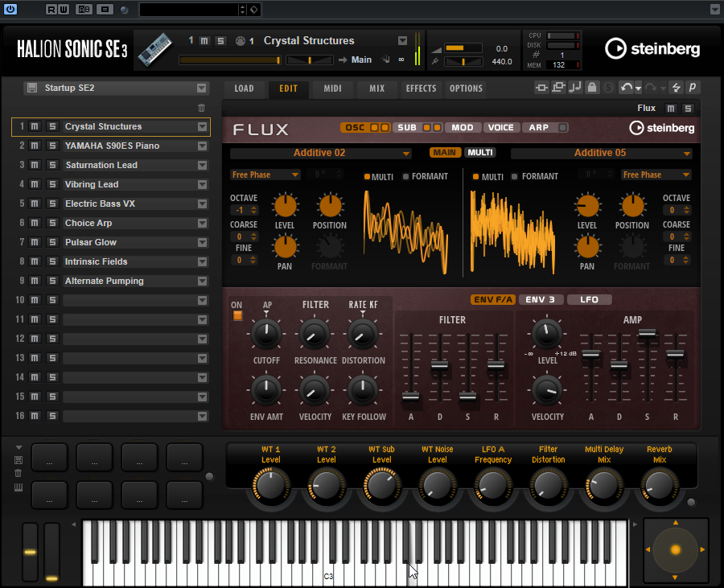Click Flux layer solo S button
This screenshot has width=724, height=588.
click(688, 109)
